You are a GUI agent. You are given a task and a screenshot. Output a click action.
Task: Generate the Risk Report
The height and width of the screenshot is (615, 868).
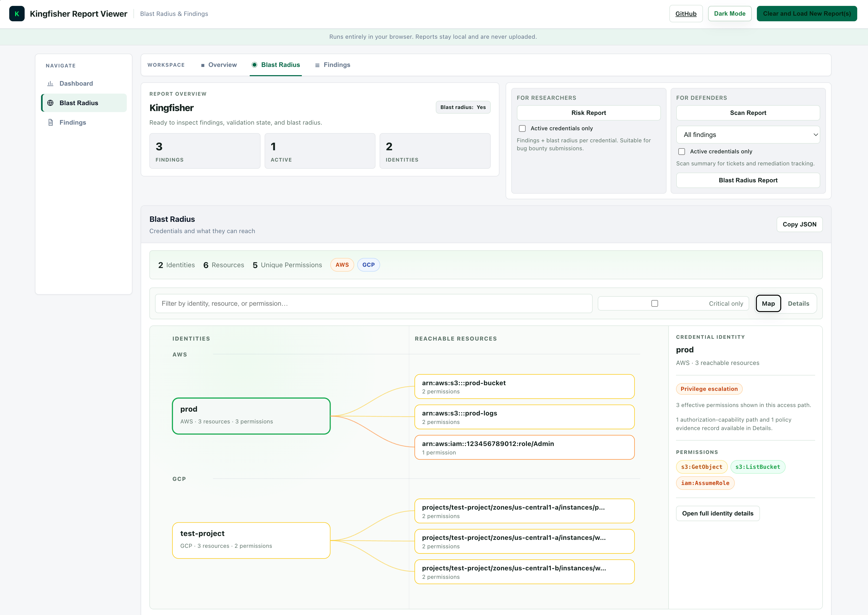589,113
